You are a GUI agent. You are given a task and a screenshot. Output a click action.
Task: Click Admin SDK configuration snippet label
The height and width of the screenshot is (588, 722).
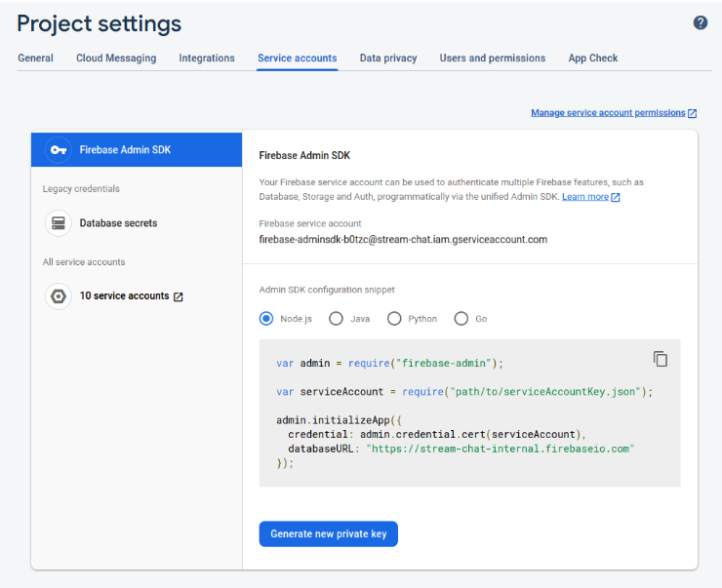pos(327,290)
